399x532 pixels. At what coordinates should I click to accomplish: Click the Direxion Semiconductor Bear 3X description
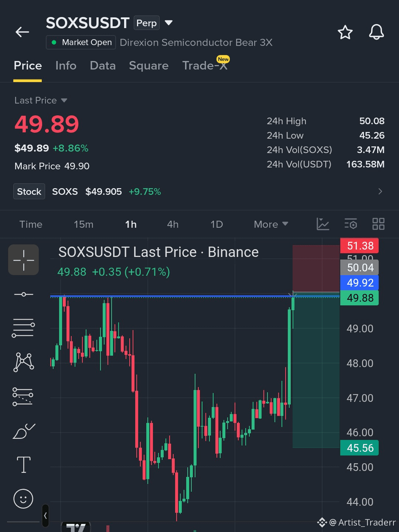point(196,43)
